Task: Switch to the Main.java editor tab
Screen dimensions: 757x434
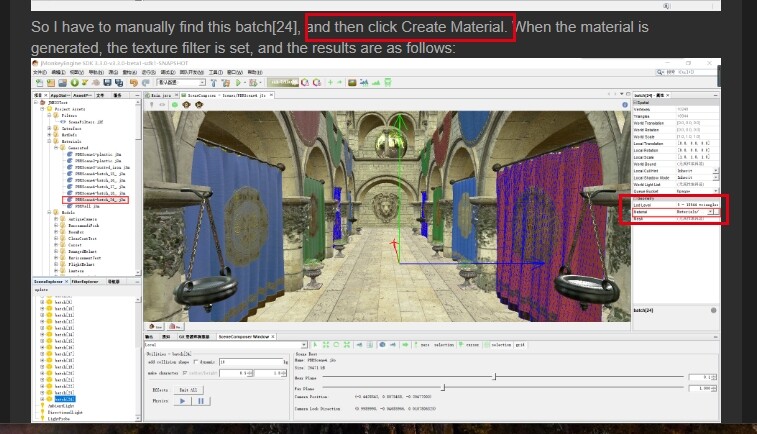Action: pyautogui.click(x=161, y=95)
